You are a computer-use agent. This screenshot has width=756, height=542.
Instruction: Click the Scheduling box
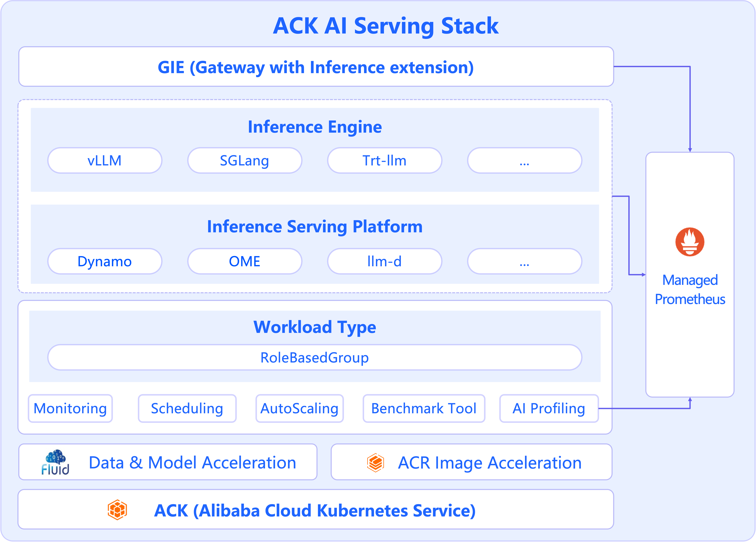pos(187,408)
